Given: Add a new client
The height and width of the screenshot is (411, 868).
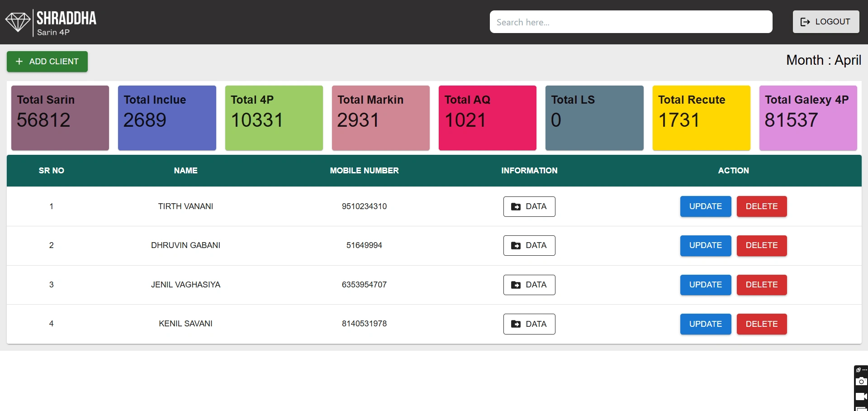Looking at the screenshot, I should tap(47, 62).
